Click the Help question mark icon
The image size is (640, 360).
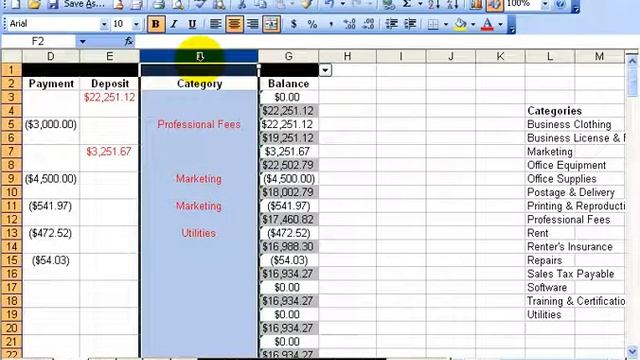560,4
